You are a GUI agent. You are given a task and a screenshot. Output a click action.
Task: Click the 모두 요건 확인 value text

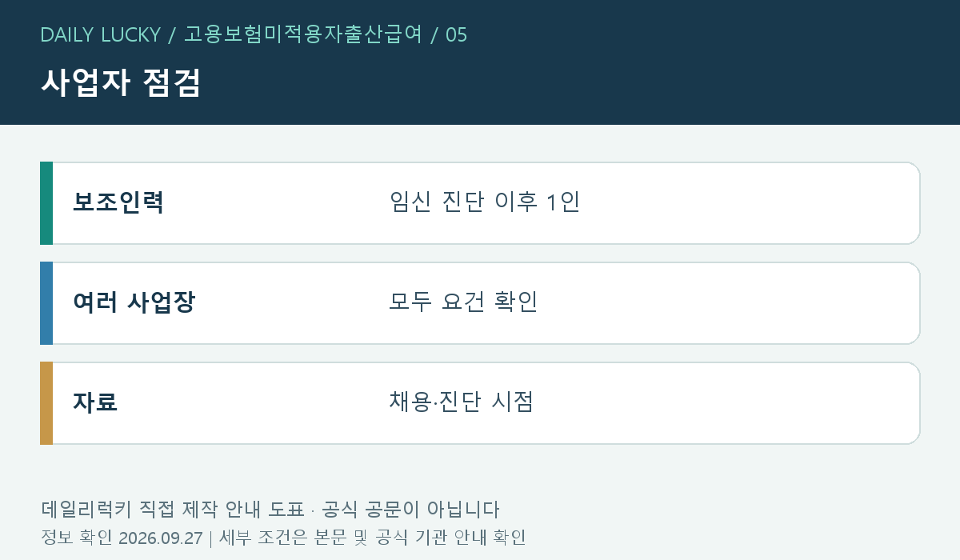(463, 302)
